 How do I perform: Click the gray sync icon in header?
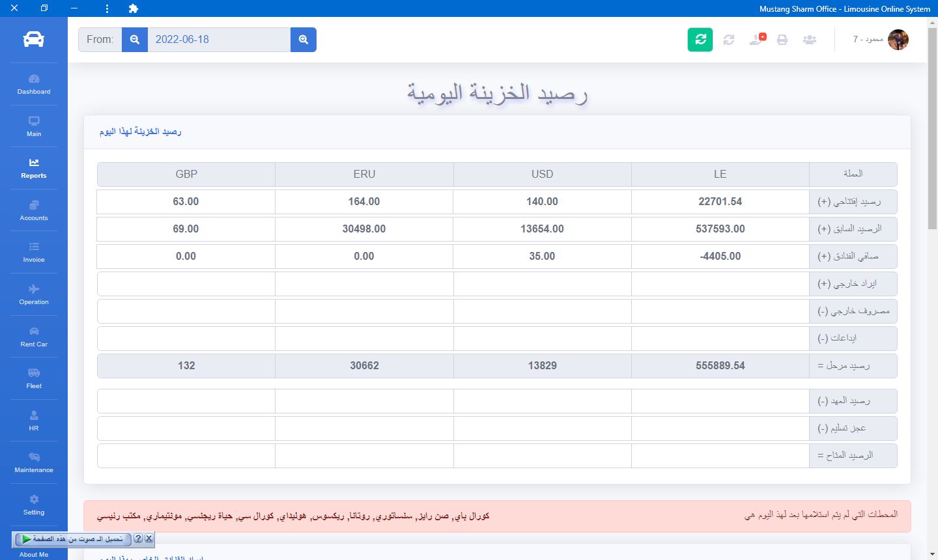click(x=729, y=40)
